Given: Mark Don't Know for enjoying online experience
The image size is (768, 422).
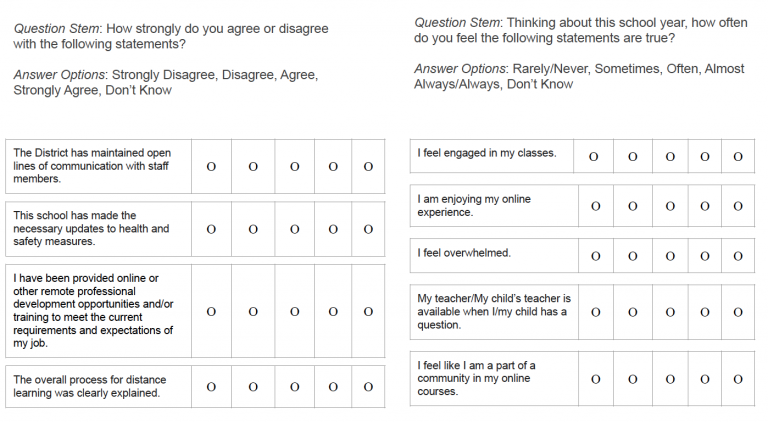Looking at the screenshot, I should point(738,207).
